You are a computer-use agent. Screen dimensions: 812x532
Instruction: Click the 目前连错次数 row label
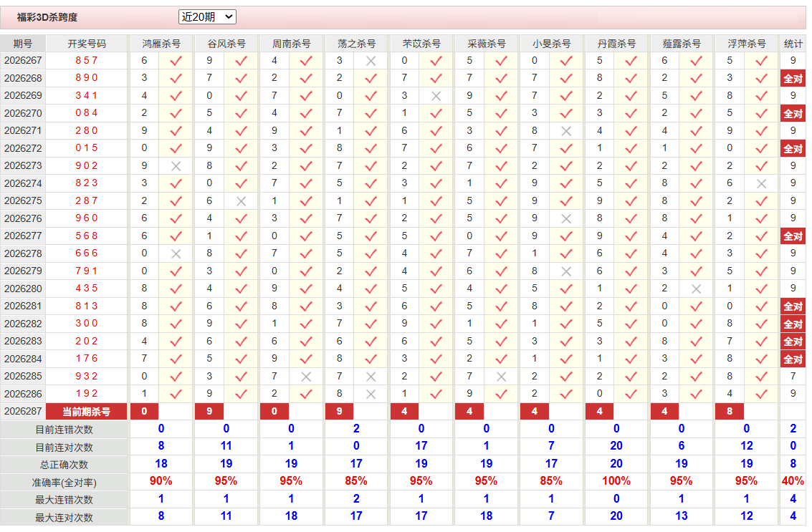point(65,430)
